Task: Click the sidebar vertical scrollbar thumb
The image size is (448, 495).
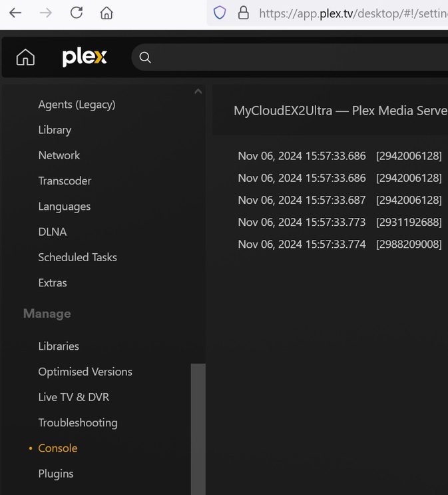Action: (198, 426)
